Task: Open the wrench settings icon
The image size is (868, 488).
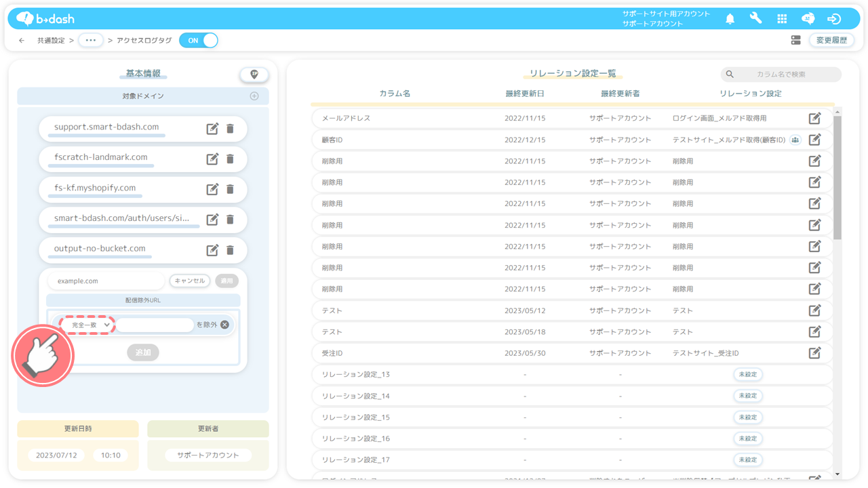Action: click(x=755, y=18)
